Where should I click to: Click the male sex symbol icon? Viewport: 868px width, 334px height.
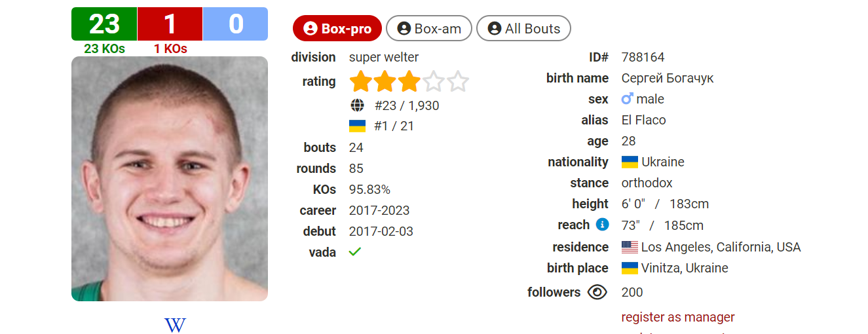click(628, 99)
